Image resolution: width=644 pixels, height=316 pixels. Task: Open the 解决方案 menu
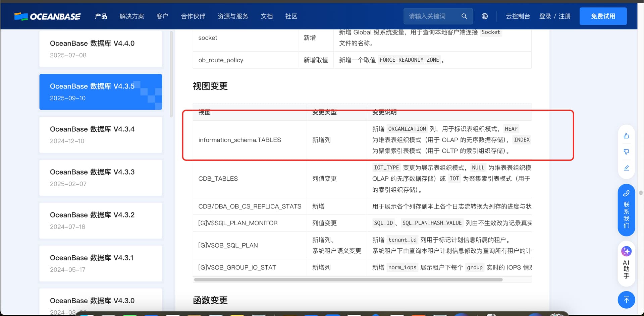point(132,16)
